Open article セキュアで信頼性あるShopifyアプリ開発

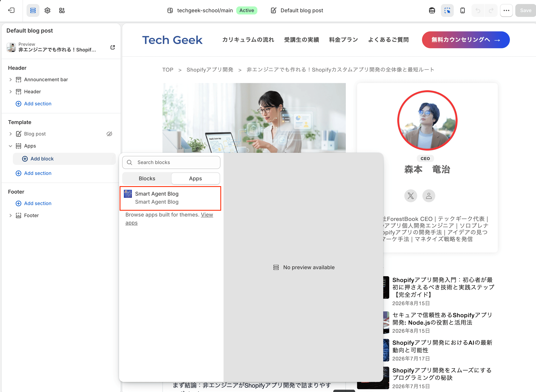tap(442, 319)
